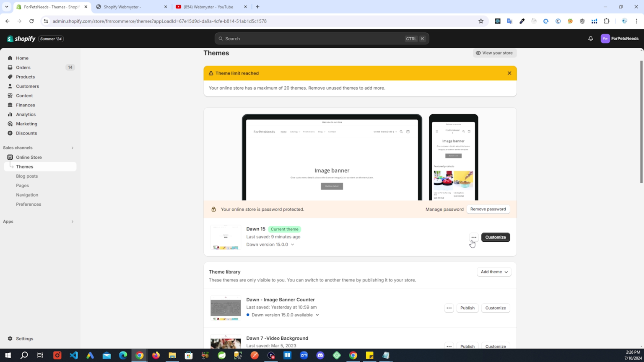Switch to Shopify Webmyster browser tab
The height and width of the screenshot is (362, 644).
pyautogui.click(x=132, y=7)
